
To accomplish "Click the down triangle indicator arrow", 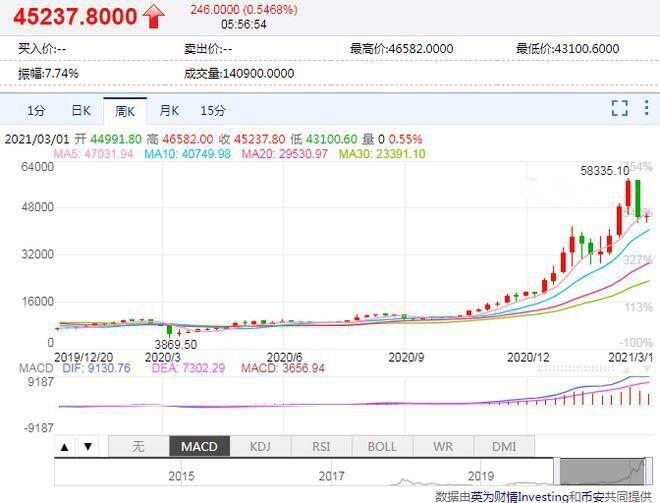I will [88, 447].
